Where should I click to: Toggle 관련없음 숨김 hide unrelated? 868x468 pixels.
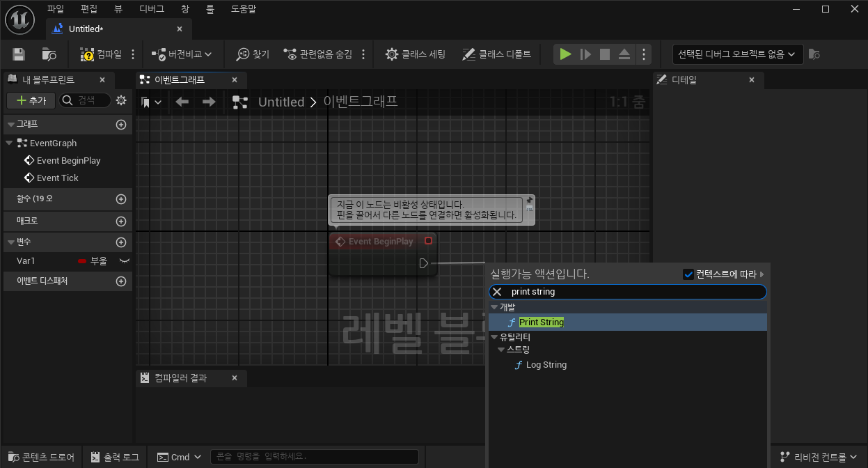(x=318, y=54)
